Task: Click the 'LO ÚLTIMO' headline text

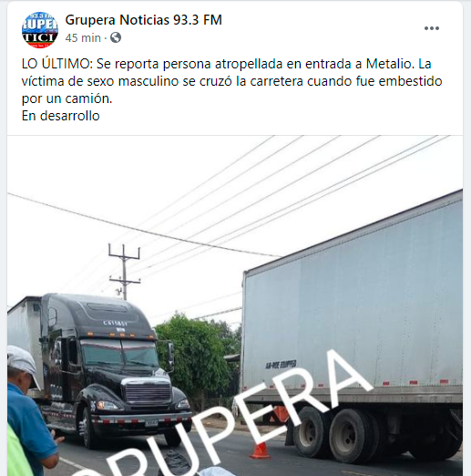Action: [57, 64]
